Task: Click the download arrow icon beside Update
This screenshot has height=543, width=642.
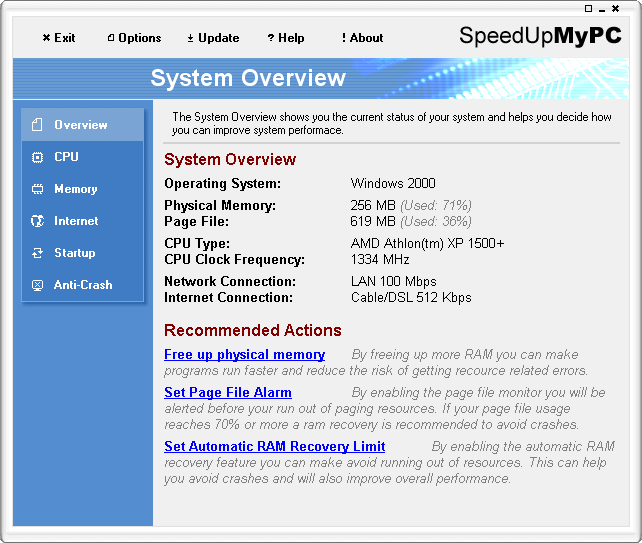Action: tap(190, 38)
